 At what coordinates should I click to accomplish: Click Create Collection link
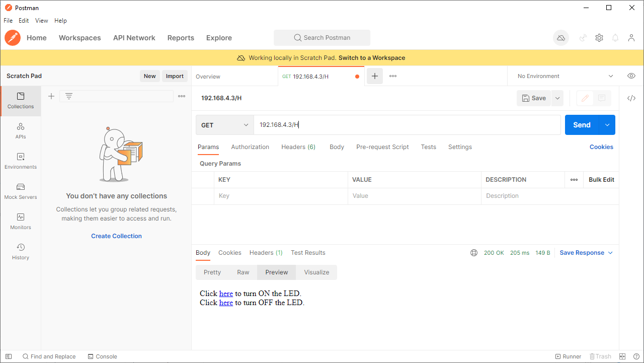(x=116, y=236)
